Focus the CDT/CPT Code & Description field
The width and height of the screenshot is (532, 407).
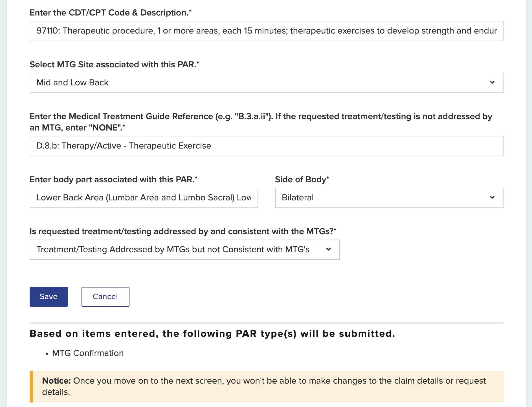click(266, 31)
